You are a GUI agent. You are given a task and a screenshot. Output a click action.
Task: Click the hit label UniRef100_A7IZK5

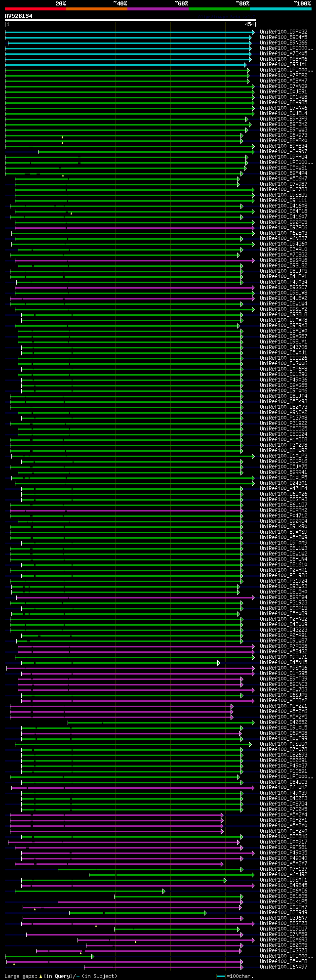[283, 809]
